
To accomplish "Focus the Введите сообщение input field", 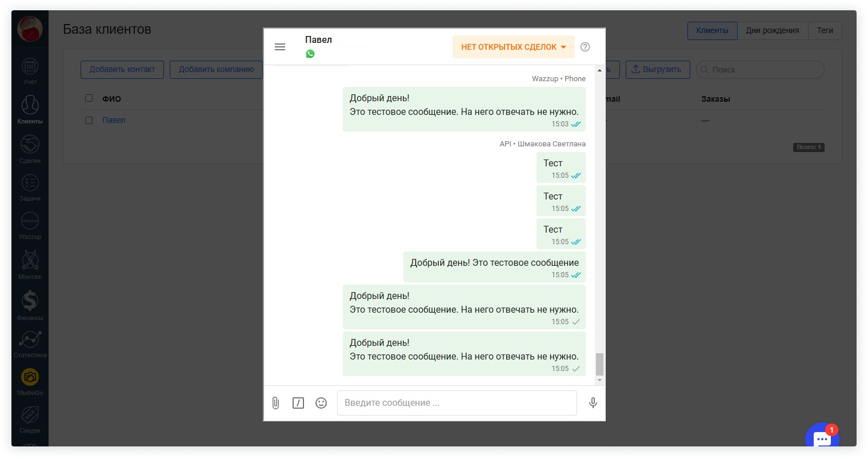I will click(x=457, y=403).
